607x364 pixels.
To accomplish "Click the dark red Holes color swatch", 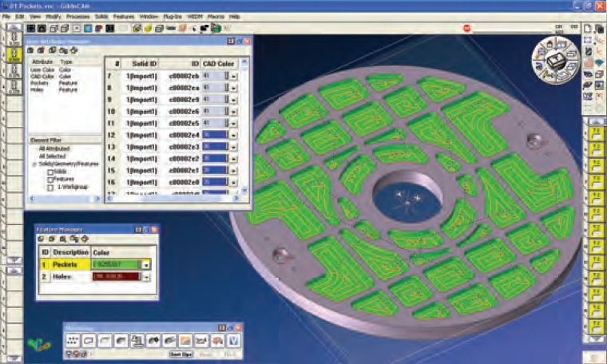I will point(116,276).
